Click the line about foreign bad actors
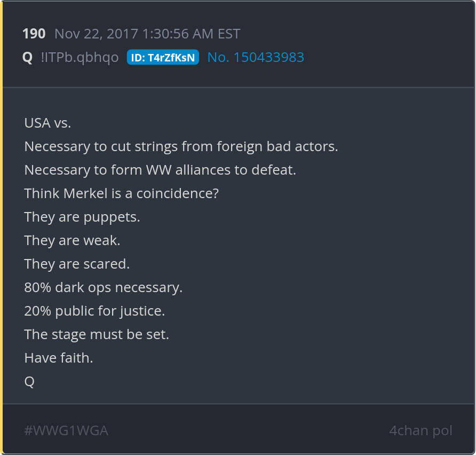The width and height of the screenshot is (476, 455). (x=181, y=146)
